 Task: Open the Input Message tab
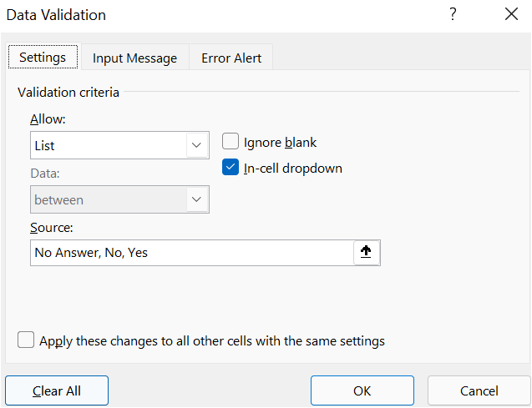point(134,58)
